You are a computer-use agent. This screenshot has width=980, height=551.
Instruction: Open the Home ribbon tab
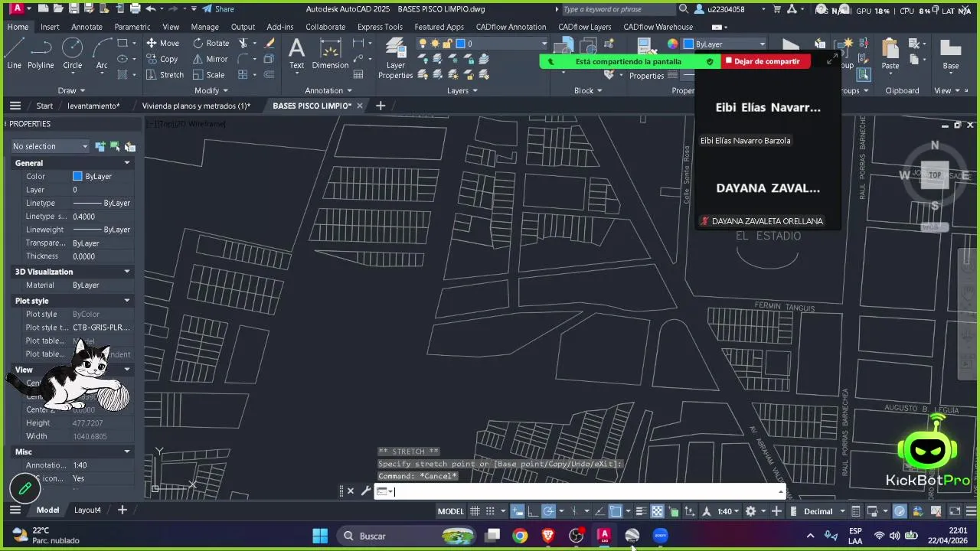point(18,27)
